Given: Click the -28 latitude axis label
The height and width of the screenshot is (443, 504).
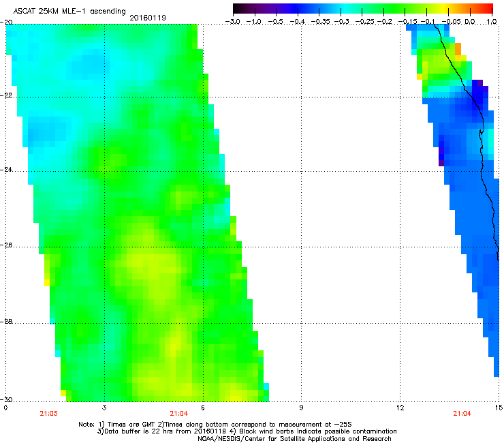Looking at the screenshot, I should (x=6, y=322).
